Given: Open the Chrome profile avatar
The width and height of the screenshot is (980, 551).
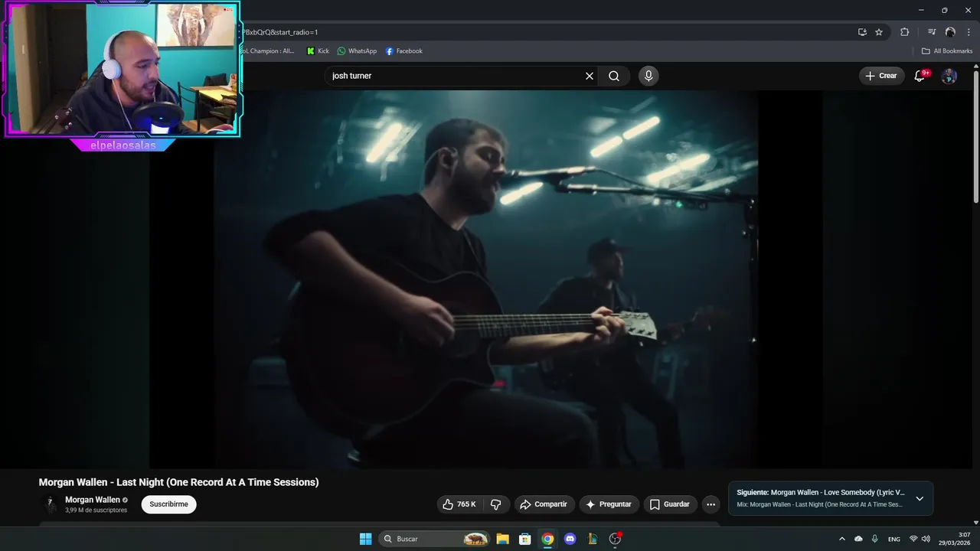Looking at the screenshot, I should (950, 32).
